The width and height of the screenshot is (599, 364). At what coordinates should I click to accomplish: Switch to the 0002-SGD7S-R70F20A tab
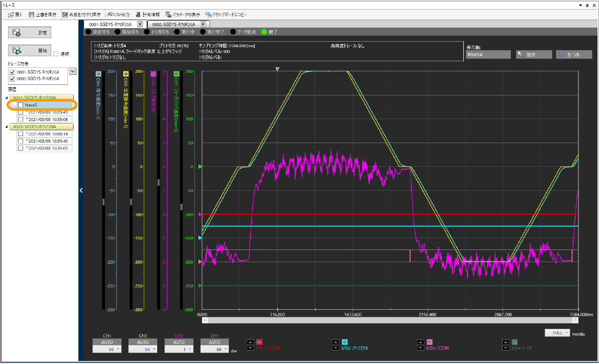point(174,24)
